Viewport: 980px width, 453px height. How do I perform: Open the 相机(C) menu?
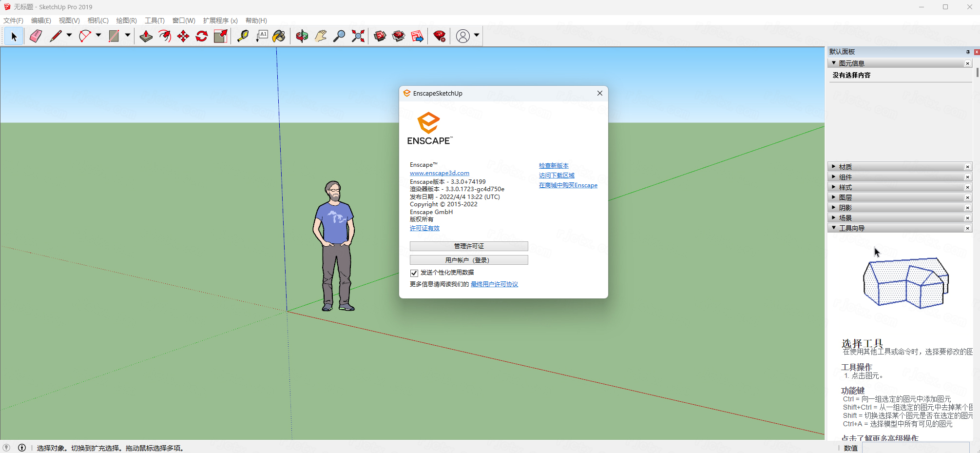98,20
